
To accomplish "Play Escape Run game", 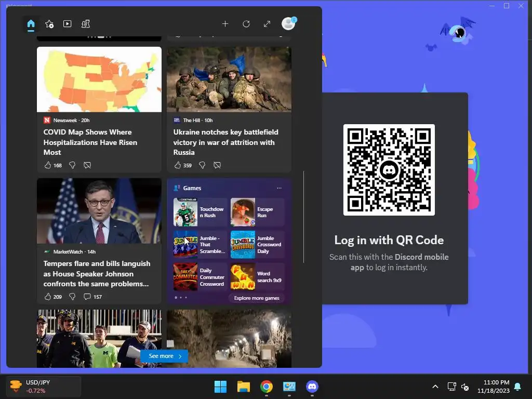I will (257, 212).
